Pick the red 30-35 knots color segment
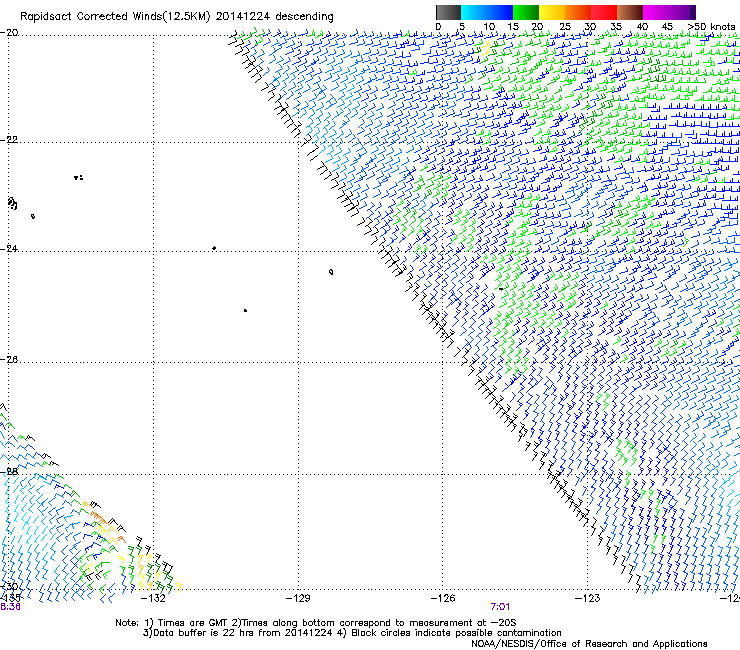 coord(604,12)
